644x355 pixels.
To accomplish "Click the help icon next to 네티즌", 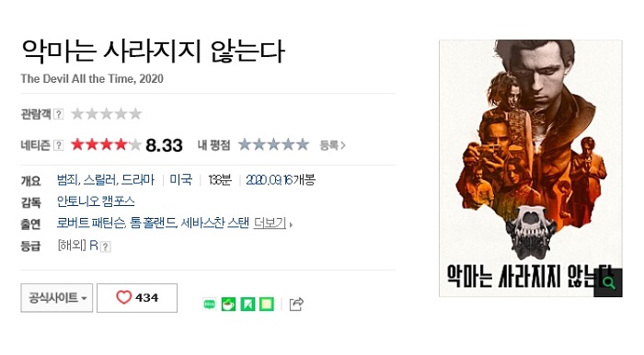I will click(x=59, y=145).
